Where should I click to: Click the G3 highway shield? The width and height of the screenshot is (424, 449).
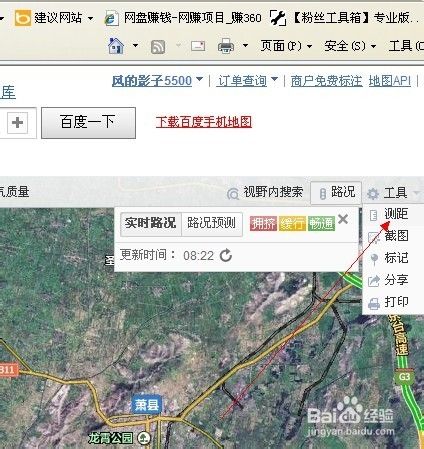click(x=404, y=377)
